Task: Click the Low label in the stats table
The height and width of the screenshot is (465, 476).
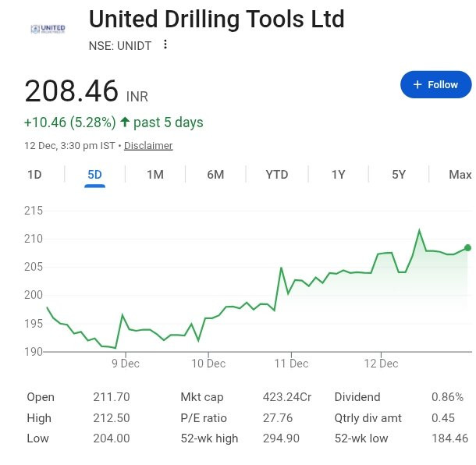Action: 37,438
